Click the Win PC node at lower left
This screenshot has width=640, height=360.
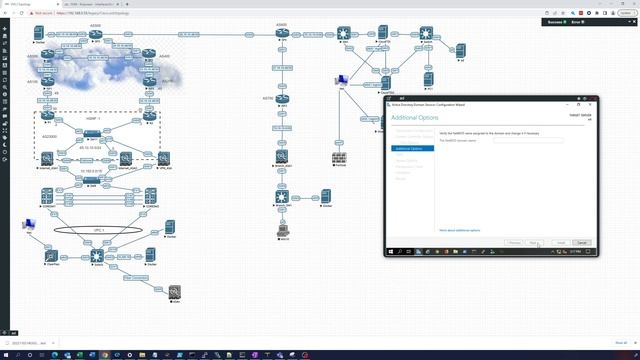(x=29, y=224)
